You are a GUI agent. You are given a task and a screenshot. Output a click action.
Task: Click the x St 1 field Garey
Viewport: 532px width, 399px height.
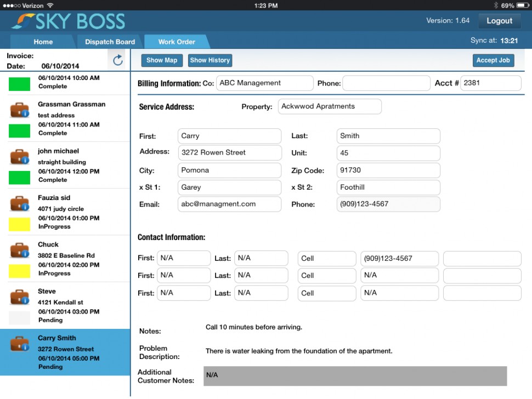pyautogui.click(x=230, y=187)
